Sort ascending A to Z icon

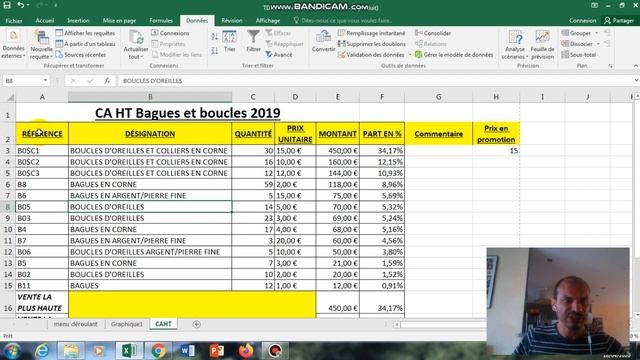click(x=215, y=37)
